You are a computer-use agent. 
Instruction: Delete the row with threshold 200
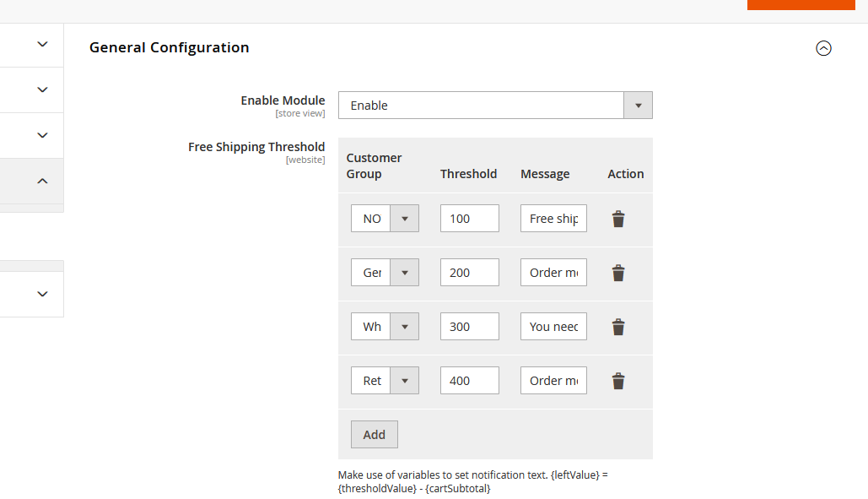[618, 273]
